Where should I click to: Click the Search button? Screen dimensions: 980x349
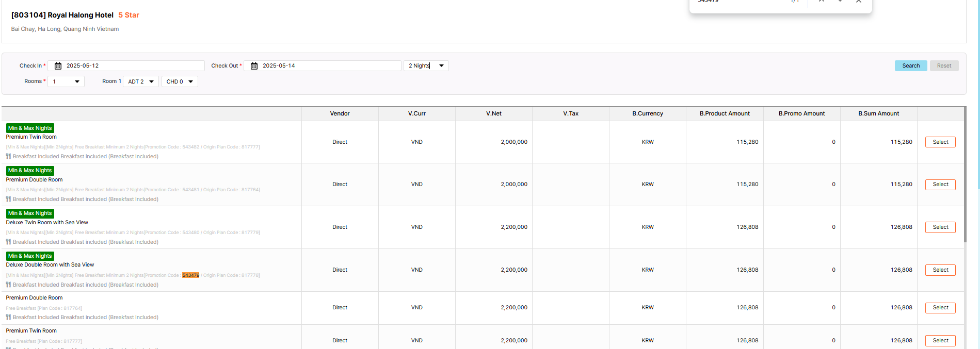[911, 66]
